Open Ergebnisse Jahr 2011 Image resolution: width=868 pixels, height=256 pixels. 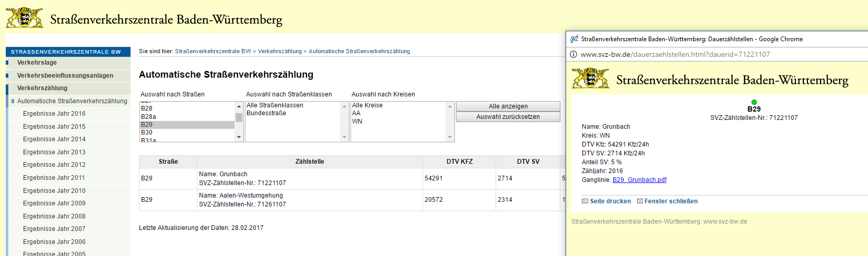click(x=54, y=178)
